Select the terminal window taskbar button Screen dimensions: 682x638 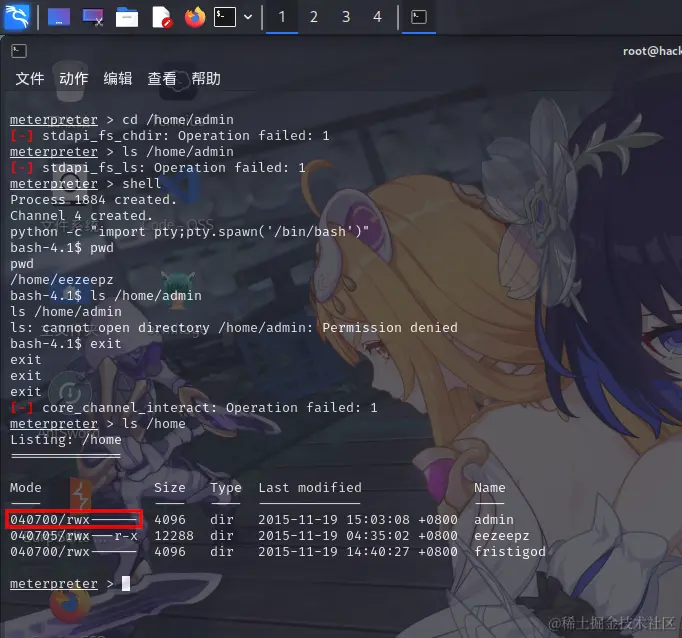(x=418, y=17)
